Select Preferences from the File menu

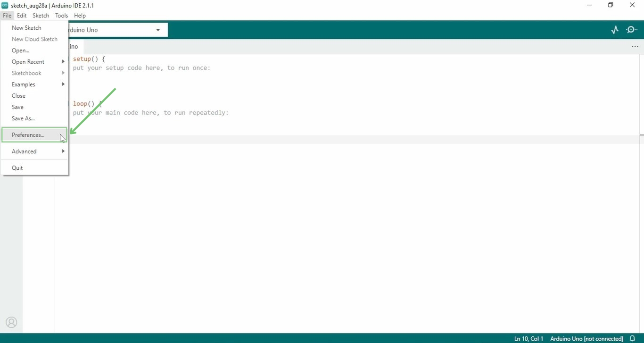tap(27, 135)
